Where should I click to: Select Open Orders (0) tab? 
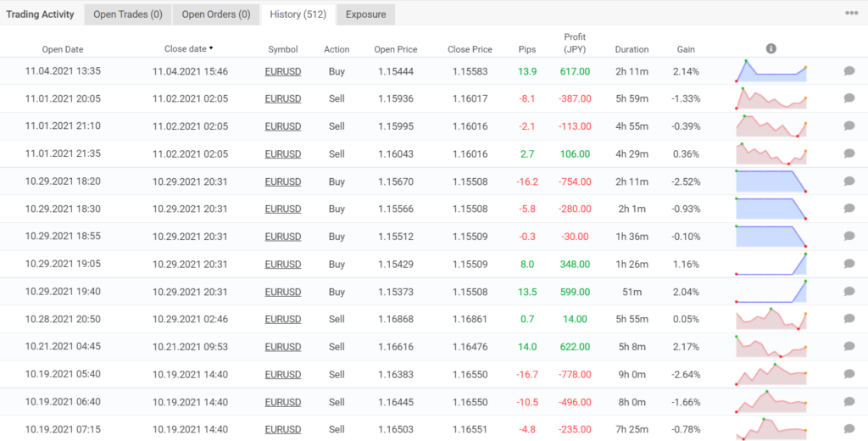[x=216, y=14]
